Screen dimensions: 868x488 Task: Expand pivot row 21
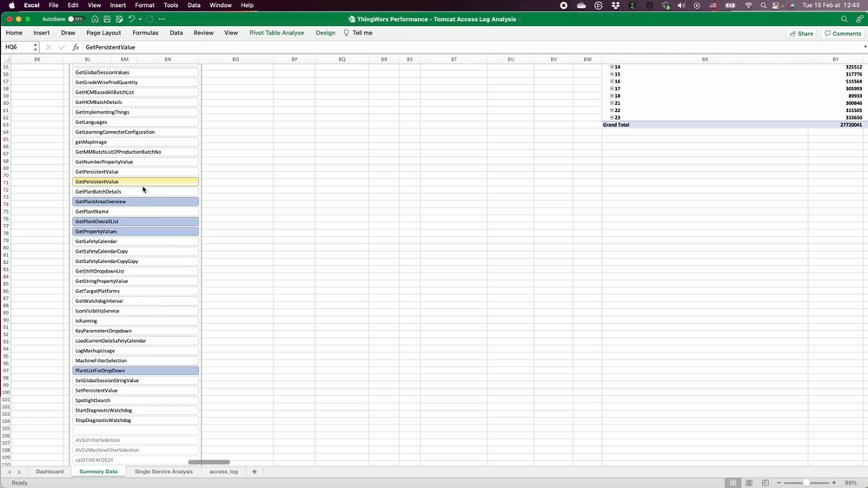[612, 103]
